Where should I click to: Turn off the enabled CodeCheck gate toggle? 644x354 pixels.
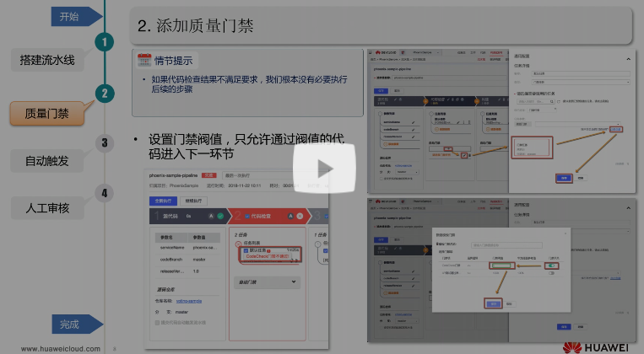pos(551,265)
